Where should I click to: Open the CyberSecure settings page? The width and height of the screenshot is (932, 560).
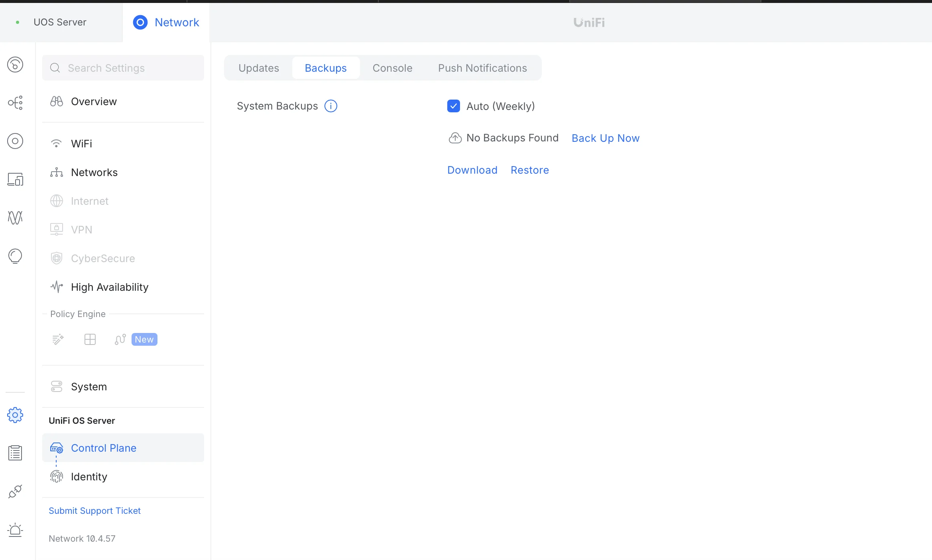point(123,258)
